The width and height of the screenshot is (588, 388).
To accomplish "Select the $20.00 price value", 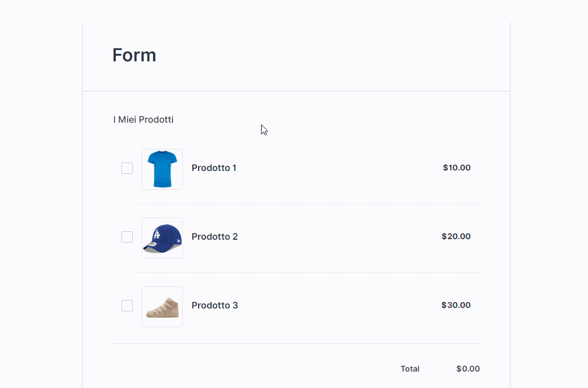I will (x=456, y=236).
